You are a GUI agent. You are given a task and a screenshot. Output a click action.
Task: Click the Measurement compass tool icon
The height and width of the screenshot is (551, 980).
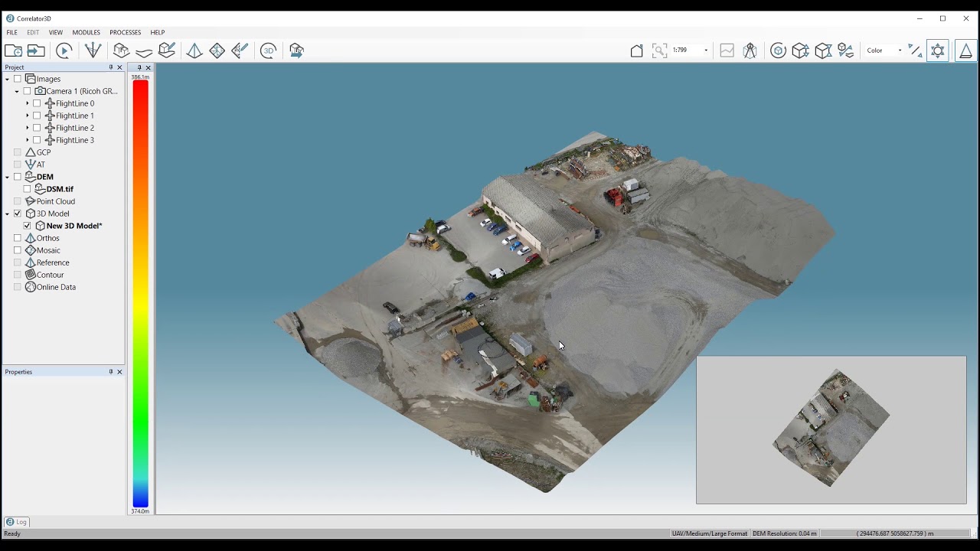pyautogui.click(x=750, y=51)
